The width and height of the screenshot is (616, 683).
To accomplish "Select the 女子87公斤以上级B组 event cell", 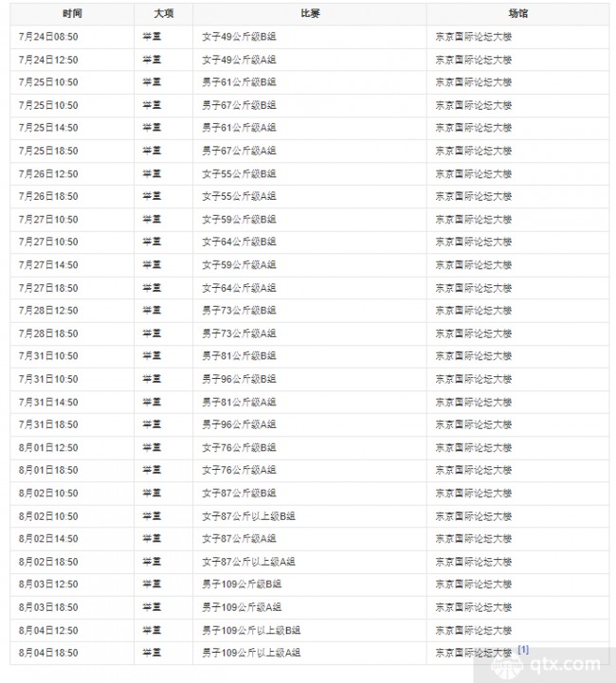I will pos(310,516).
